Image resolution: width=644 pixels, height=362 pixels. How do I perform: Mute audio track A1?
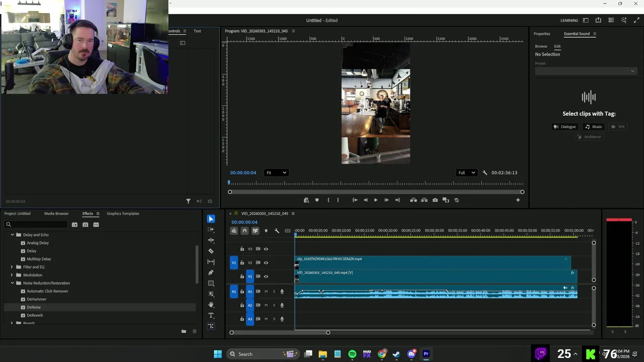click(x=266, y=292)
